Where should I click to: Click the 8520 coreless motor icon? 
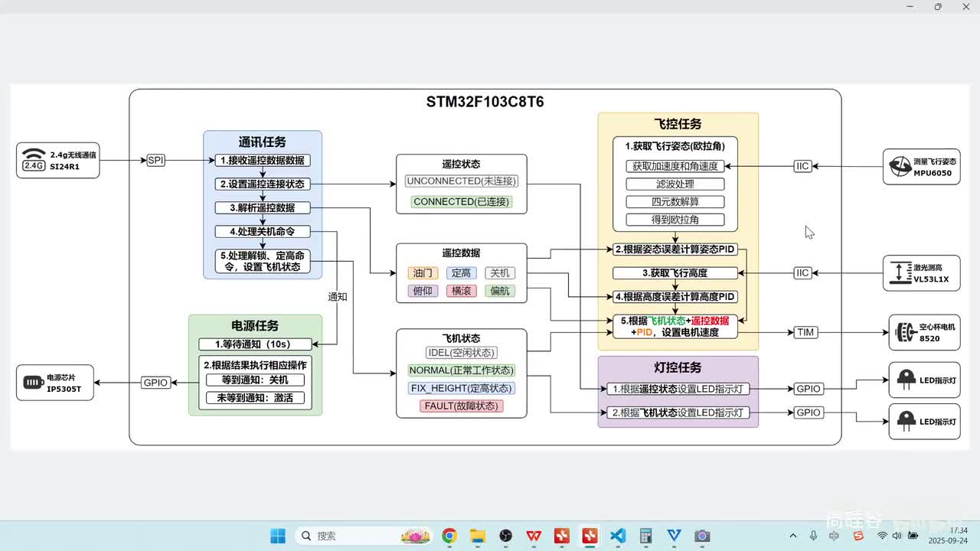point(905,332)
